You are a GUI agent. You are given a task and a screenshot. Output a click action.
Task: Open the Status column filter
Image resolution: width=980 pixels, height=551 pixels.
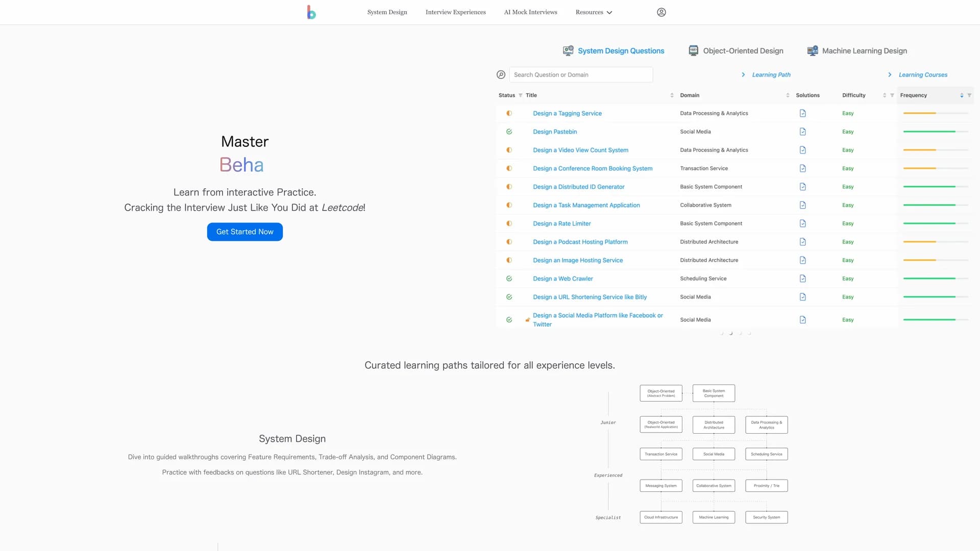[520, 95]
